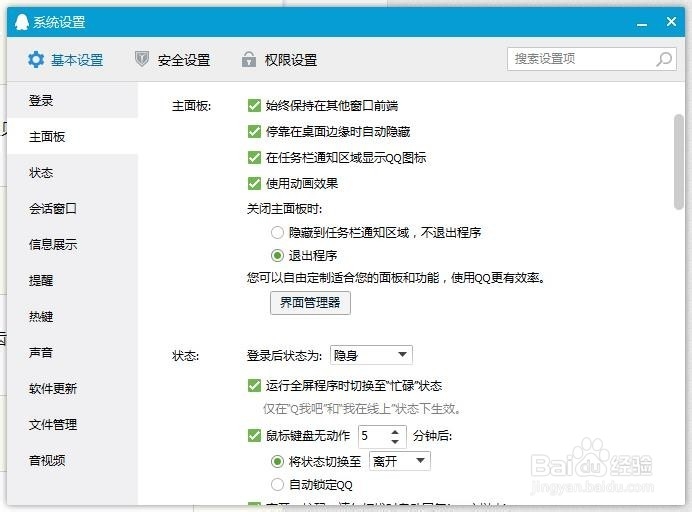Uncheck 始终保持在其他窗口前端
The width and height of the screenshot is (692, 512).
pos(254,105)
